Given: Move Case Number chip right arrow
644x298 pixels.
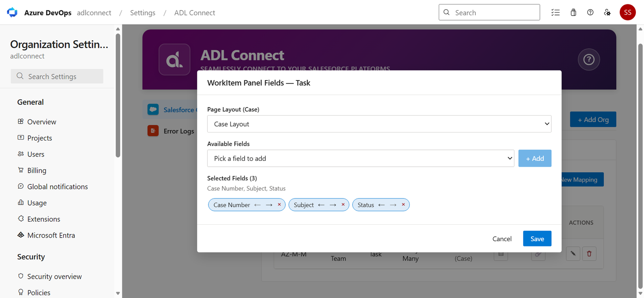Looking at the screenshot, I should 269,205.
